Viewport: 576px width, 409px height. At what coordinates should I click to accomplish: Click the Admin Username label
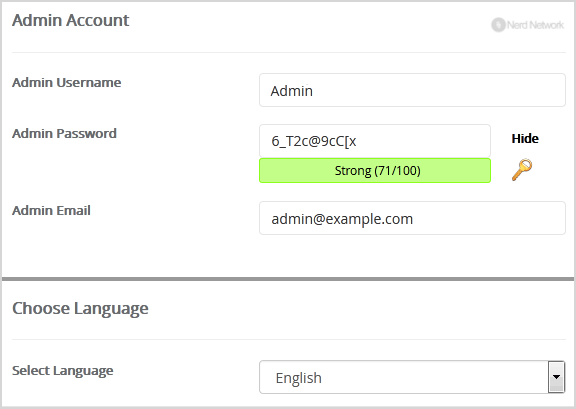tap(66, 82)
